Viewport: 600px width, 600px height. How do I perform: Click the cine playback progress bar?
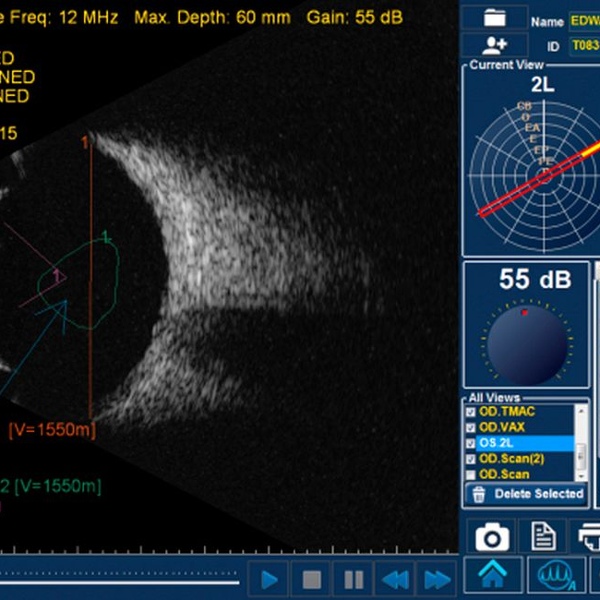pos(119,582)
